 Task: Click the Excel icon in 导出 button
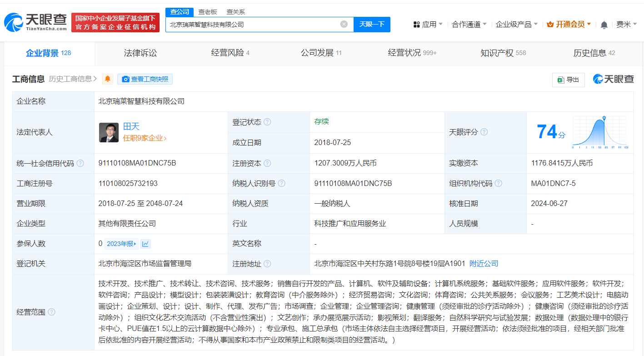tap(561, 79)
